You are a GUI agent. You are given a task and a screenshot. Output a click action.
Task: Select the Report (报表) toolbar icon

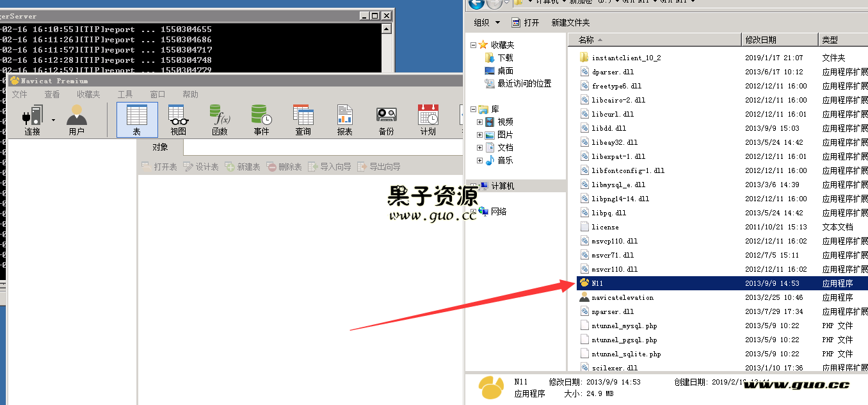click(344, 120)
